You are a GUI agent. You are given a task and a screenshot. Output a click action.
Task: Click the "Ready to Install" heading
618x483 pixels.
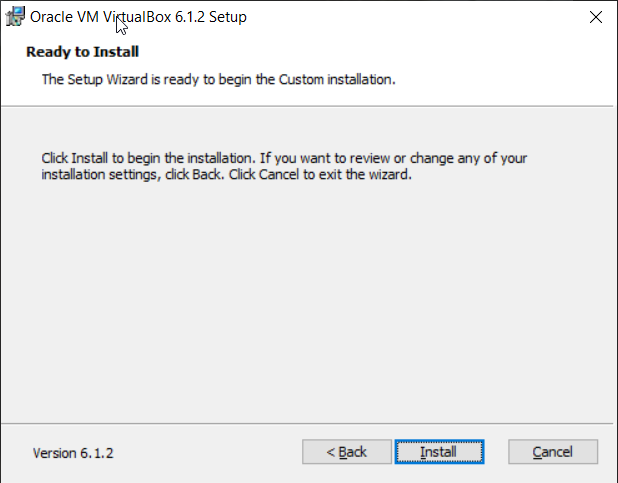click(x=82, y=51)
